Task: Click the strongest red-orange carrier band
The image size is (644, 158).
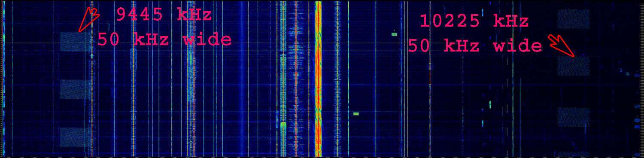Action: coord(318,79)
